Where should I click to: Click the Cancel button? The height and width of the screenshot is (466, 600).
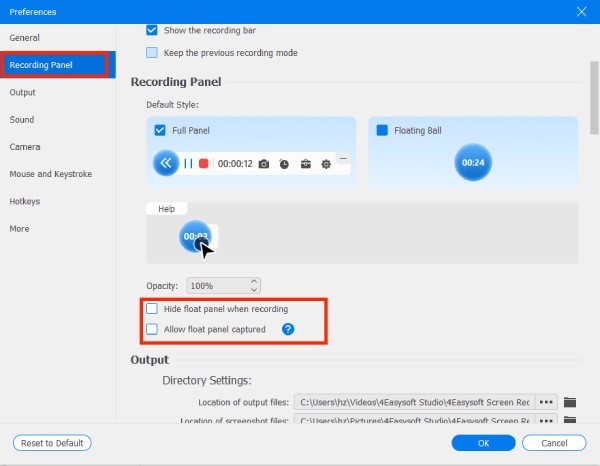(554, 443)
